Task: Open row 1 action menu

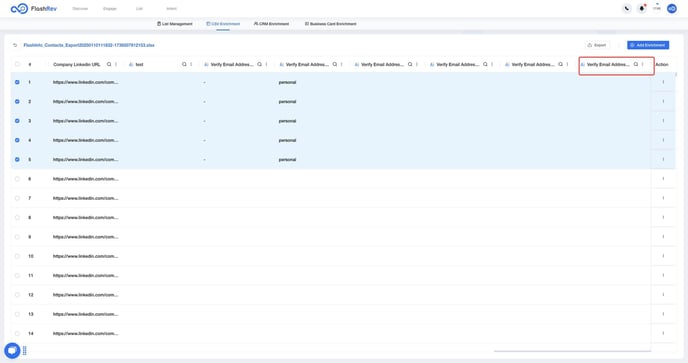Action: [663, 82]
